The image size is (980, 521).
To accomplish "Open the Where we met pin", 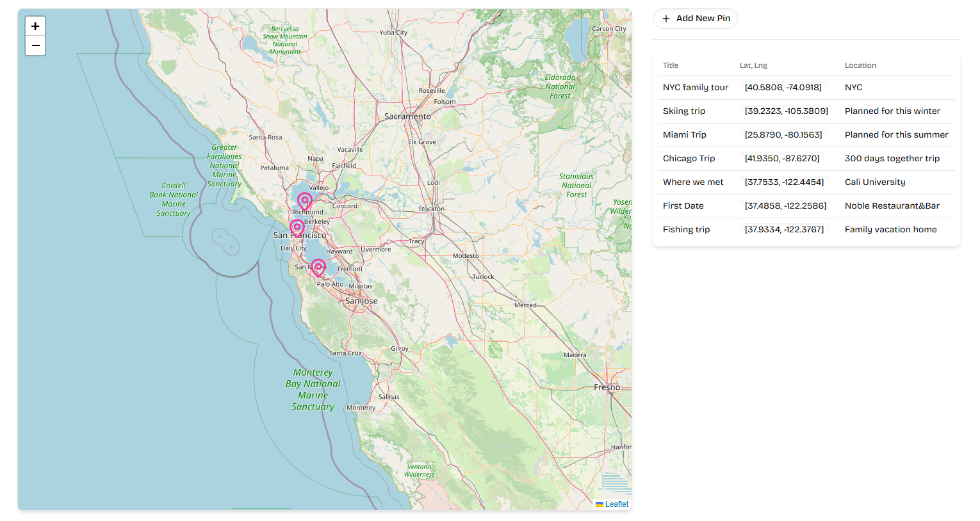I will [x=693, y=182].
